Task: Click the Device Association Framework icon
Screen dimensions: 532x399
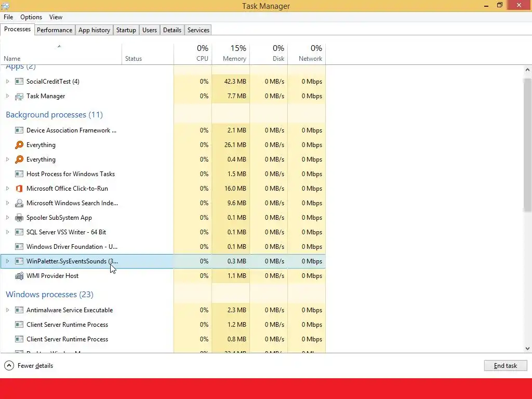Action: pos(19,130)
